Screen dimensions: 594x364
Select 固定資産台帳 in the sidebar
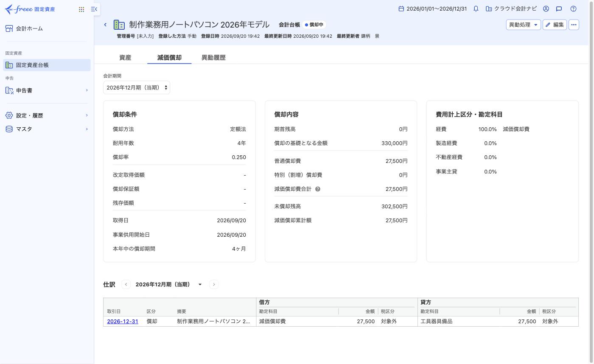[47, 65]
